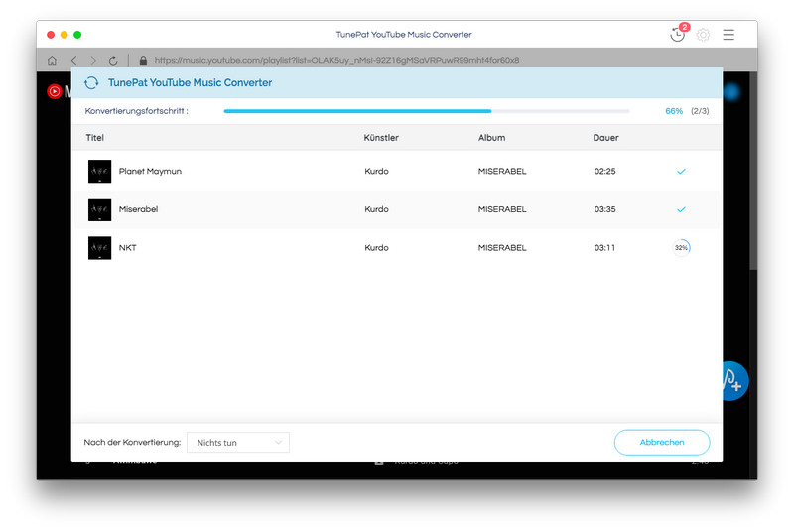Click Miserabel track album thumbnail
The width and height of the screenshot is (794, 532).
coord(100,209)
